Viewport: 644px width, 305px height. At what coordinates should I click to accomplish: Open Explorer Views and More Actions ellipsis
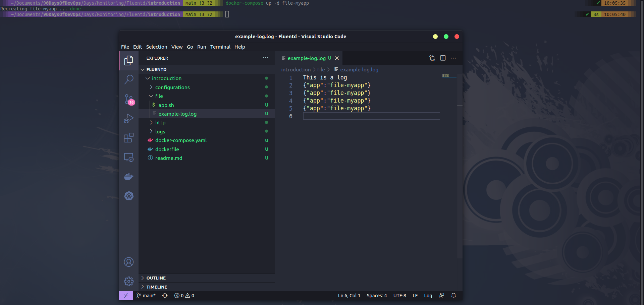(x=266, y=58)
